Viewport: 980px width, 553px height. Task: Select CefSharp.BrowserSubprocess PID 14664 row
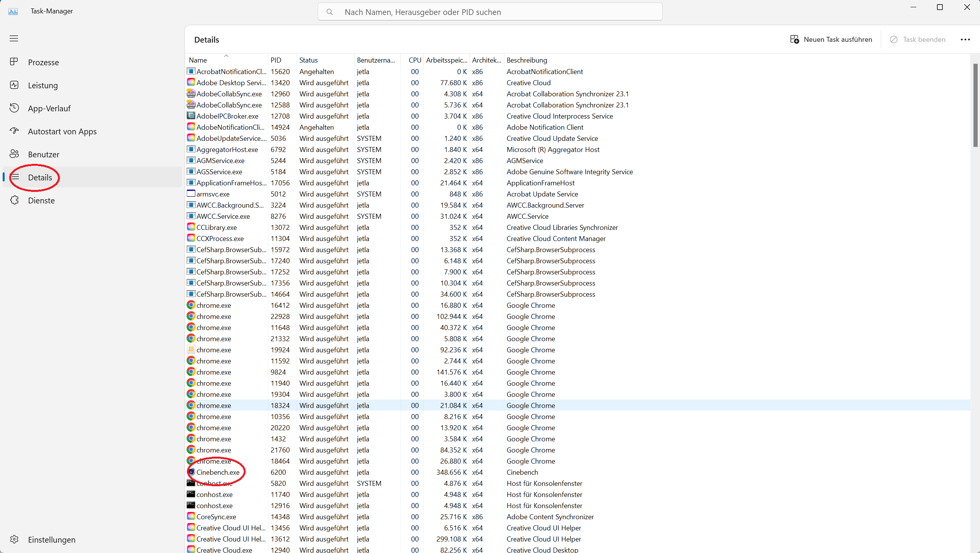tap(578, 294)
